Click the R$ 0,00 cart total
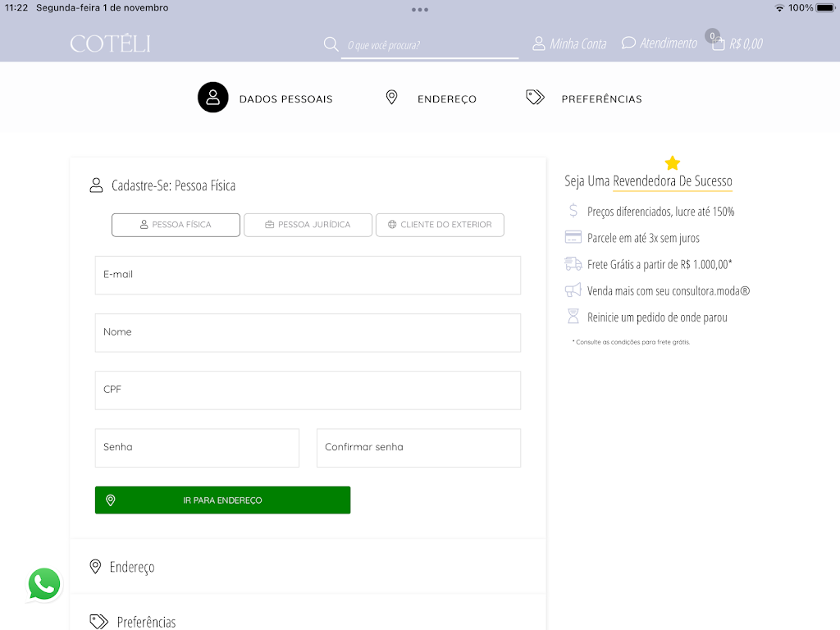The height and width of the screenshot is (630, 840). (746, 44)
